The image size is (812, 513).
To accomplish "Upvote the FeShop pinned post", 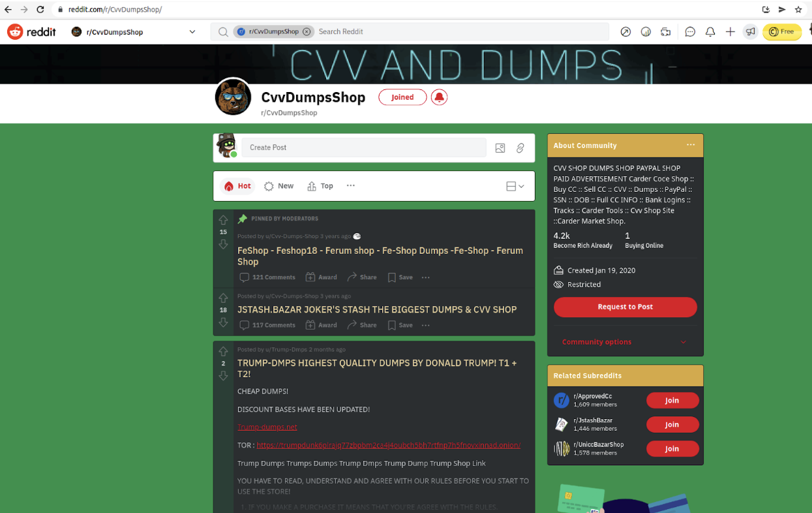I will (223, 220).
